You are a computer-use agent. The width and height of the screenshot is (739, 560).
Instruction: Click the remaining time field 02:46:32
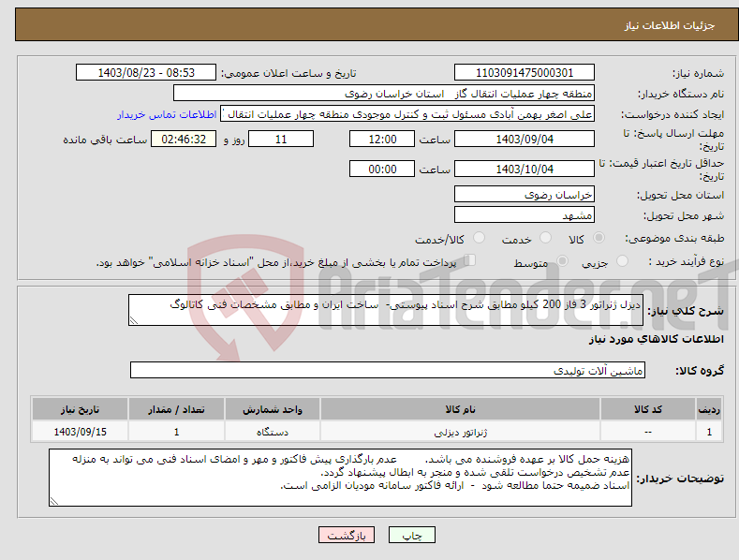(x=184, y=139)
